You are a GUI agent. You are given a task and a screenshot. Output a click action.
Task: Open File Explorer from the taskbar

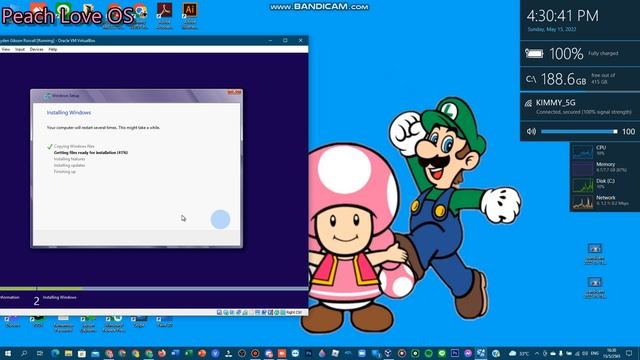pyautogui.click(x=68, y=353)
